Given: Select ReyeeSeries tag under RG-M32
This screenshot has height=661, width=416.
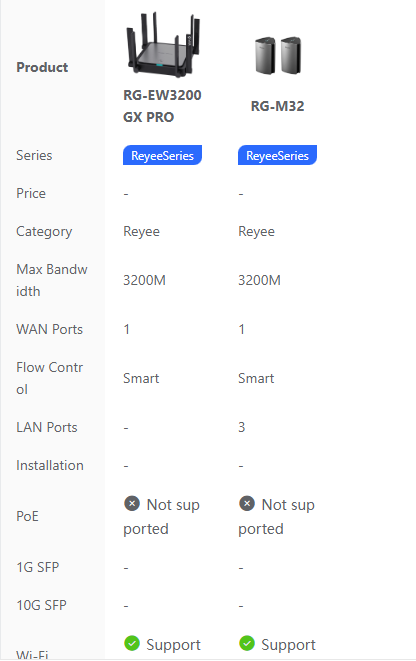Looking at the screenshot, I should point(277,155).
